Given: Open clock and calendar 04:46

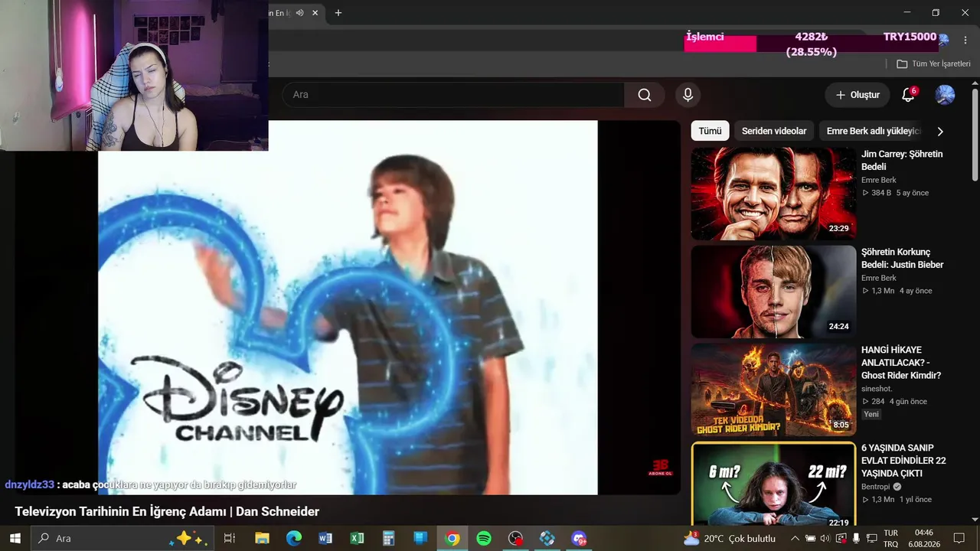Looking at the screenshot, I should click(924, 538).
